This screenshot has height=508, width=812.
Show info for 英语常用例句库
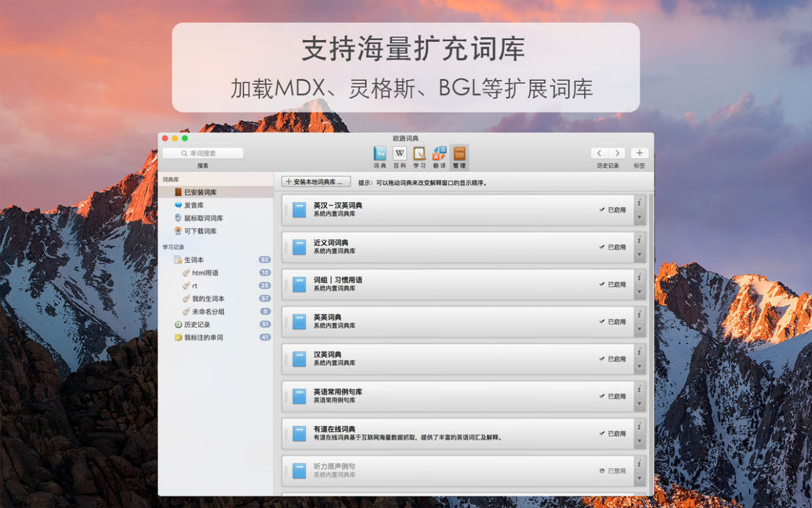click(640, 389)
